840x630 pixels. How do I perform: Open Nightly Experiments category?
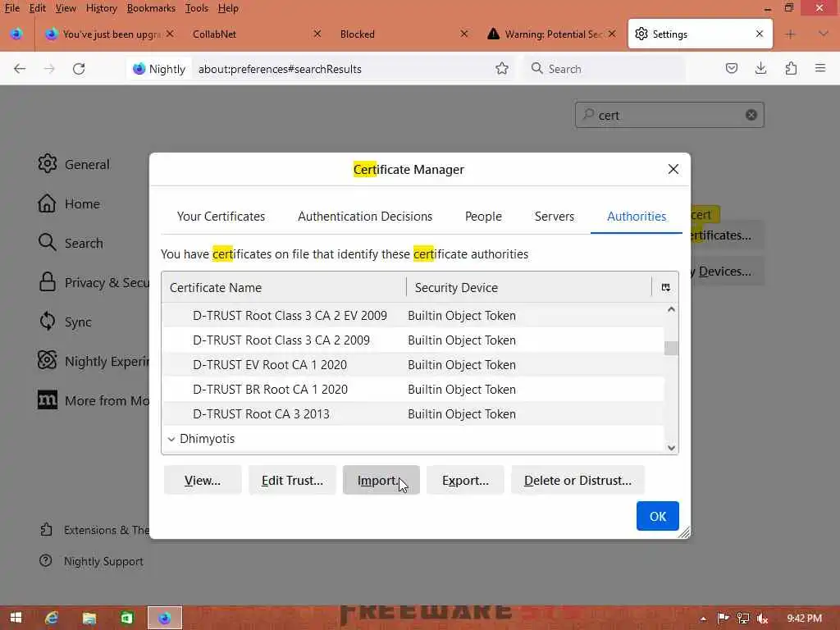94,361
